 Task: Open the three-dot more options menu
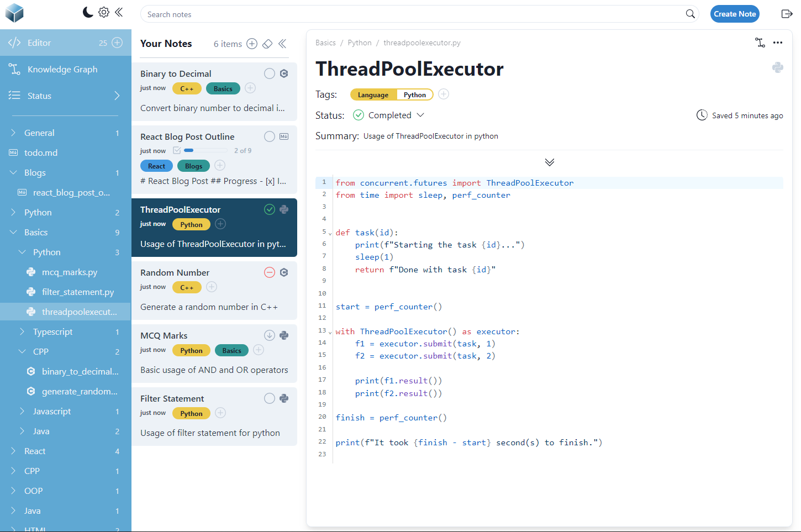click(x=778, y=43)
